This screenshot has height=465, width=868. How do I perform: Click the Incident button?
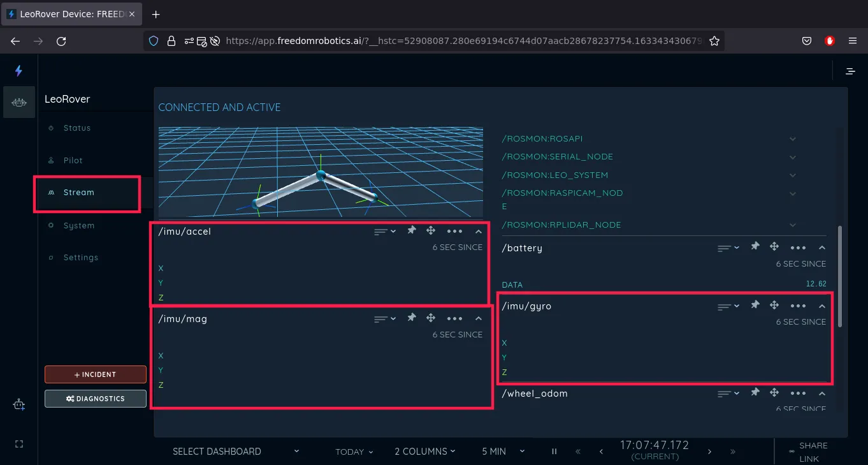pos(96,374)
